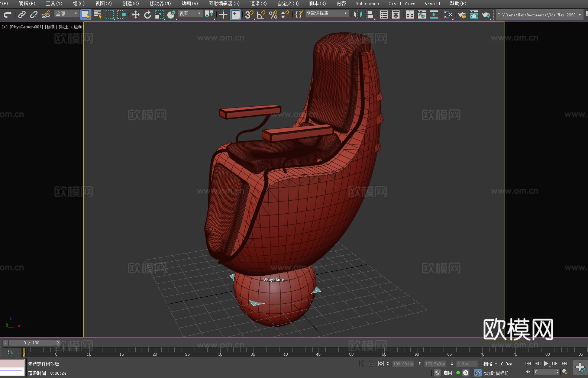
Task: Step time slider right arrow
Action: coord(58,343)
